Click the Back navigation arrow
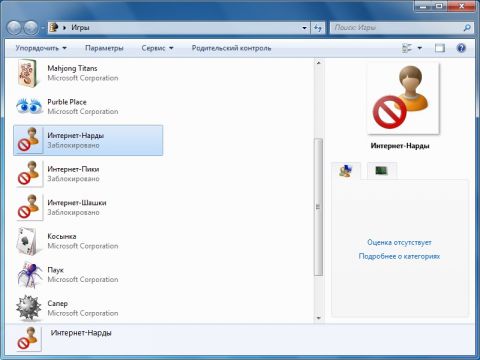The image size is (480, 360). pyautogui.click(x=14, y=28)
